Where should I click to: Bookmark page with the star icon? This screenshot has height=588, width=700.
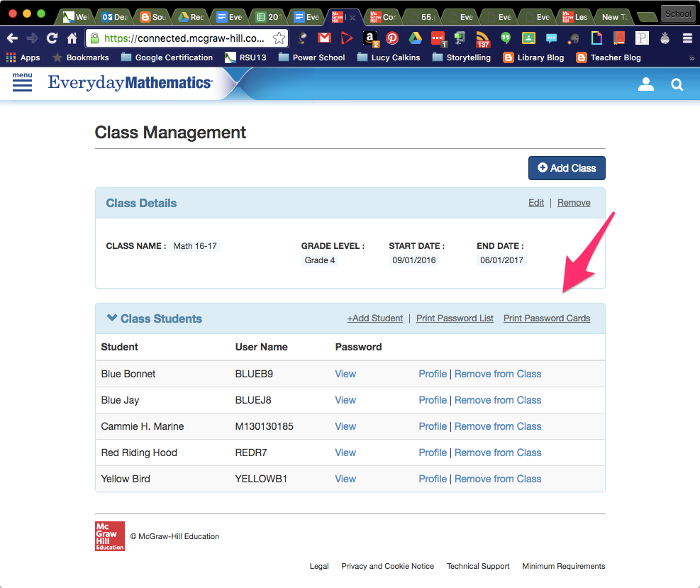tap(279, 38)
